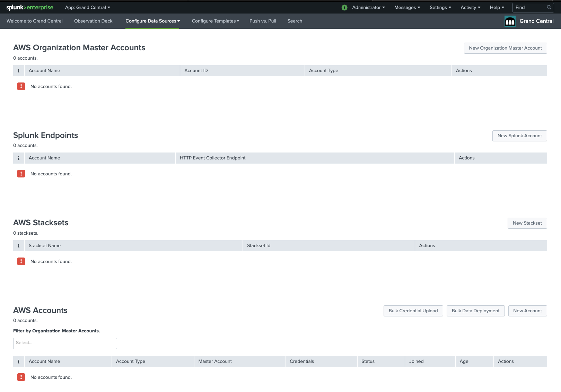
Task: Click the Splunk enterprise logo
Action: pos(30,7)
